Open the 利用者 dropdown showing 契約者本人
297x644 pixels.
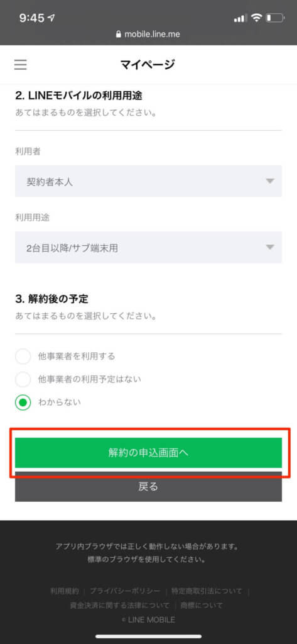pyautogui.click(x=148, y=181)
